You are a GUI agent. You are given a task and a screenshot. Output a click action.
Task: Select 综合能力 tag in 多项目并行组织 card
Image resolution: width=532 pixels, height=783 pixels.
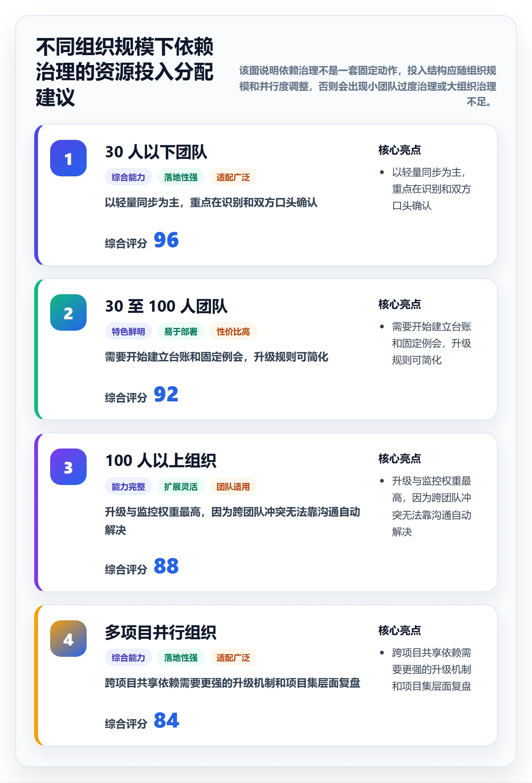click(x=128, y=658)
